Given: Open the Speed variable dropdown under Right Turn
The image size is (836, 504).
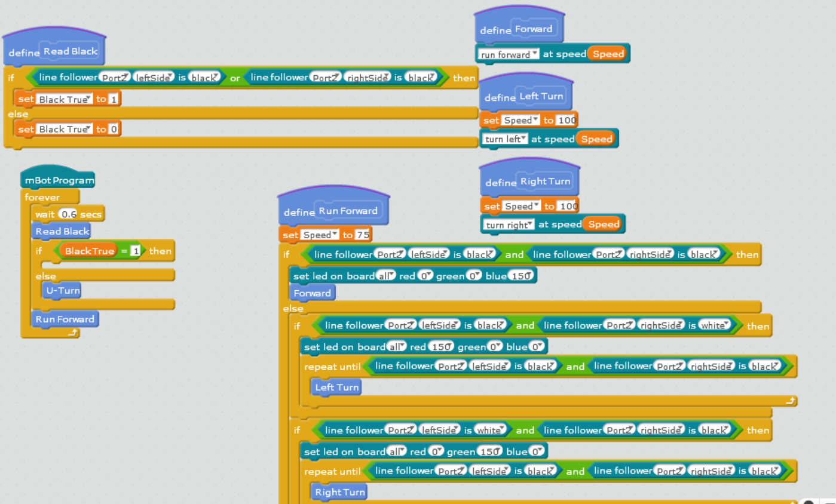Looking at the screenshot, I should 521,206.
